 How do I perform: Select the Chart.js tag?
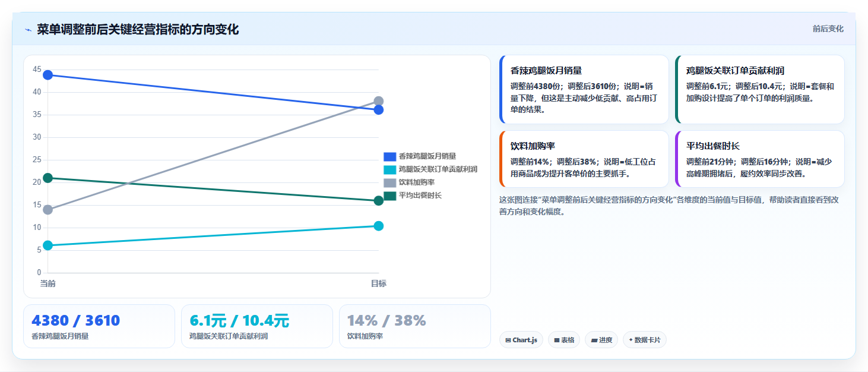(521, 340)
